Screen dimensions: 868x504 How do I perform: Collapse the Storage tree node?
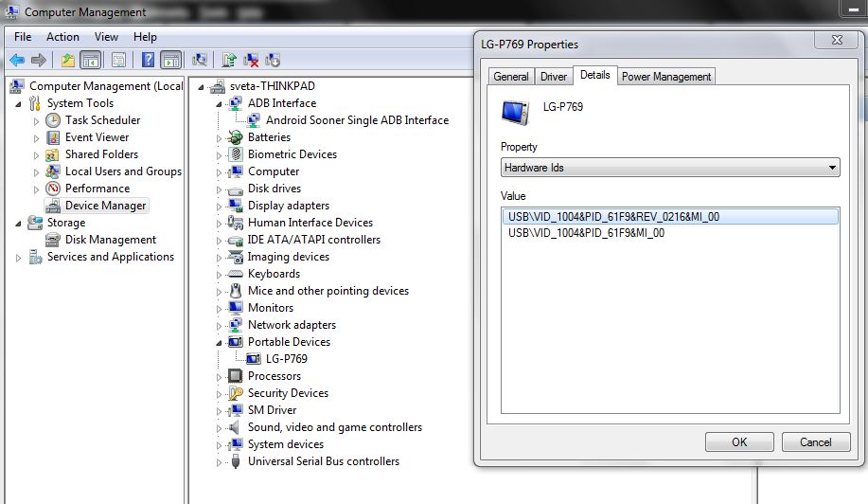click(x=18, y=224)
